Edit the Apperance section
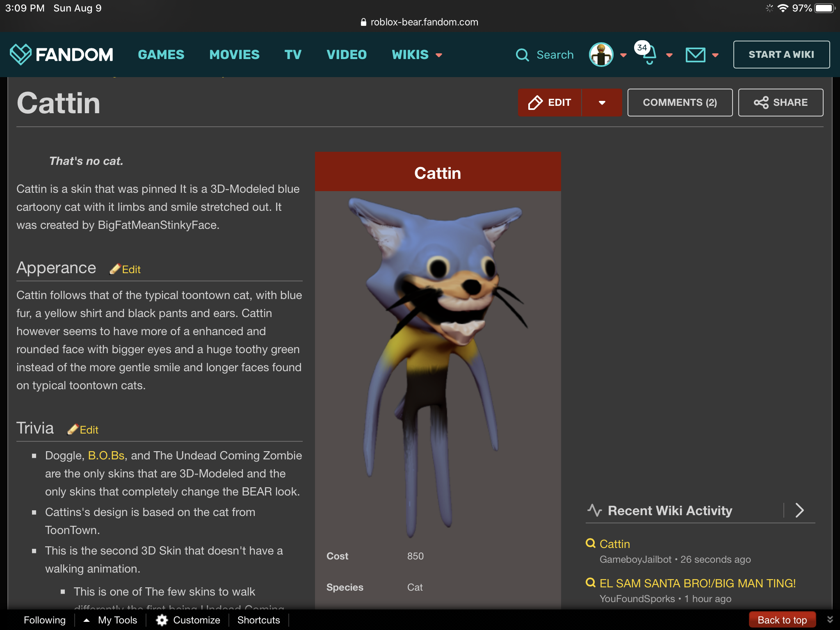 (x=131, y=269)
